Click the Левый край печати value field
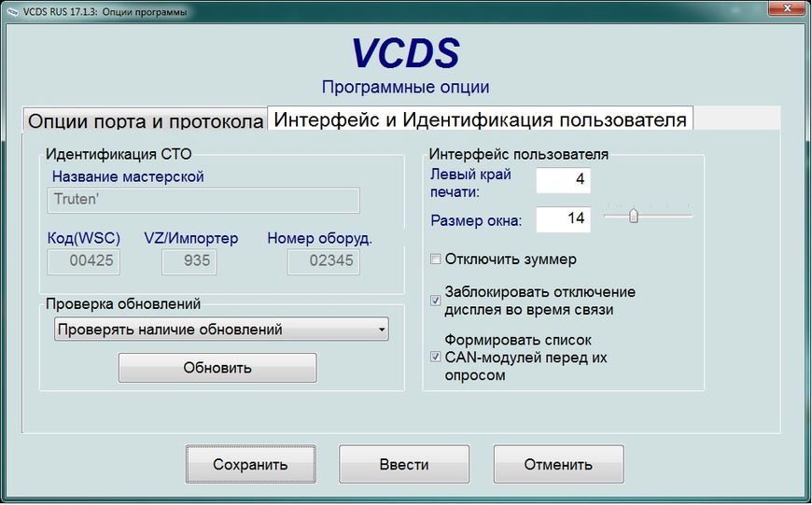Viewport: 812px width, 505px height. tap(564, 180)
